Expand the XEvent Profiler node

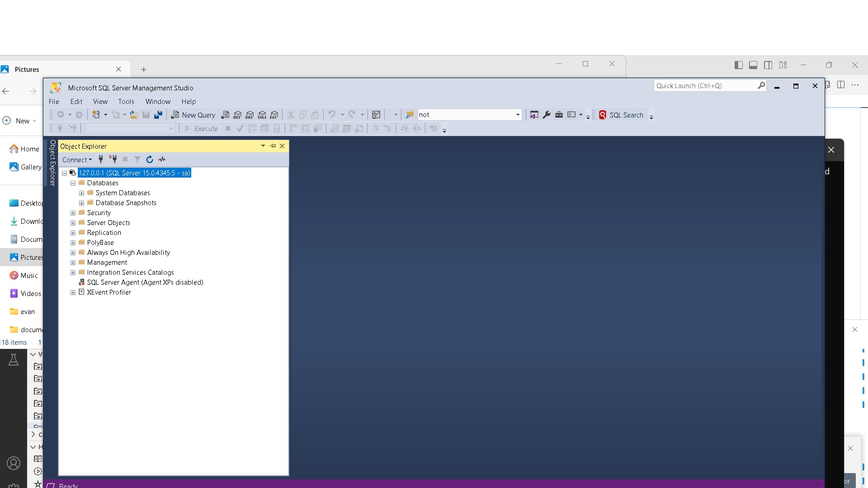pos(73,292)
